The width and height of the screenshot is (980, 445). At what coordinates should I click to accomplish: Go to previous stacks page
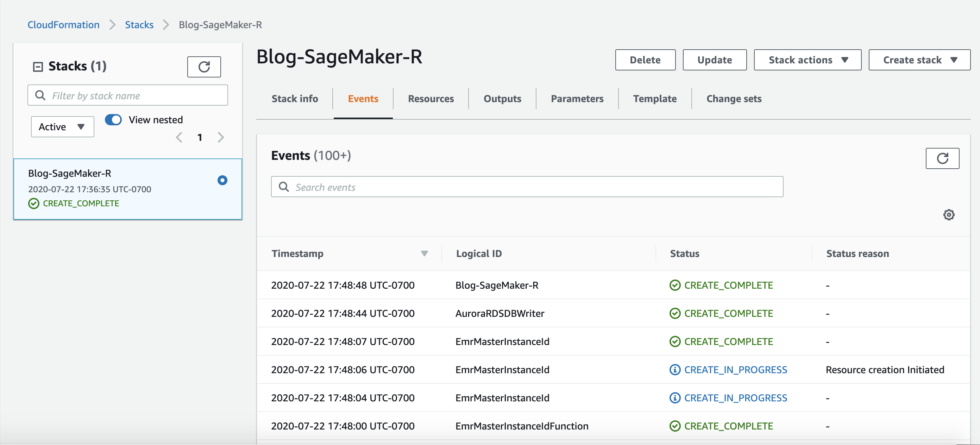click(x=179, y=137)
